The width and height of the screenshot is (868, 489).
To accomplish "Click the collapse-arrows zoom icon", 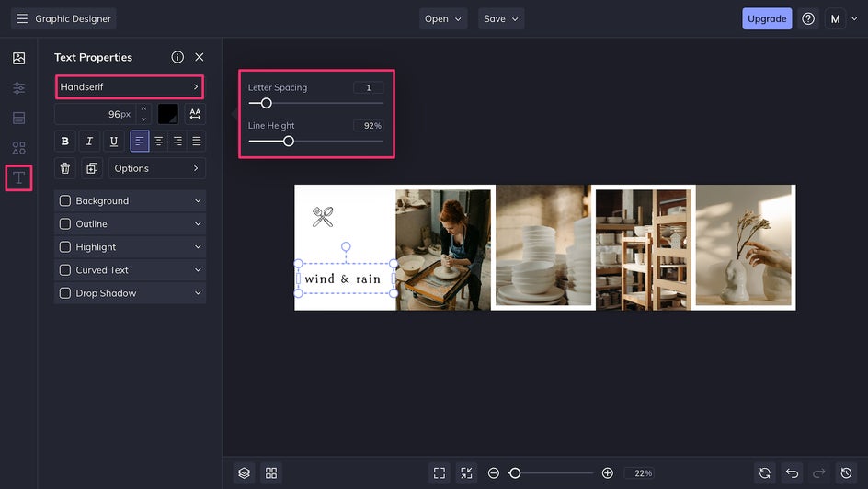I will pyautogui.click(x=467, y=473).
